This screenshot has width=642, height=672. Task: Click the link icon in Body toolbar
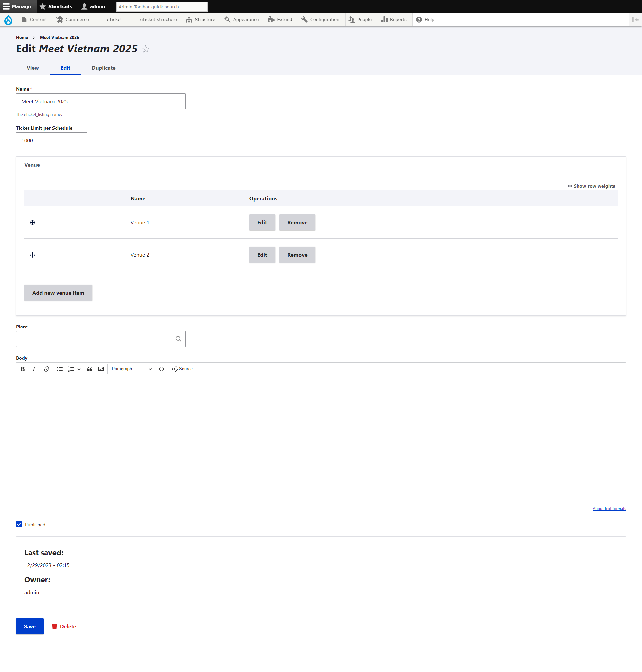[47, 369]
